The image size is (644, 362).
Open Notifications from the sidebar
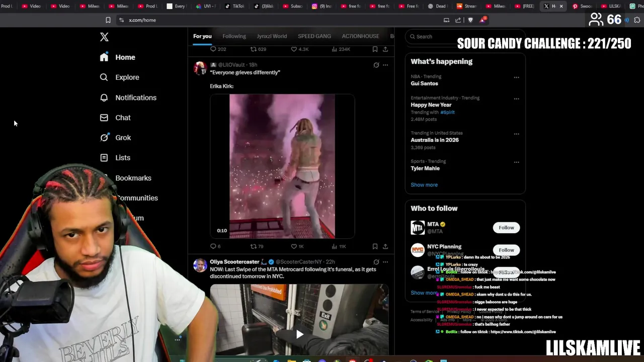coord(128,98)
